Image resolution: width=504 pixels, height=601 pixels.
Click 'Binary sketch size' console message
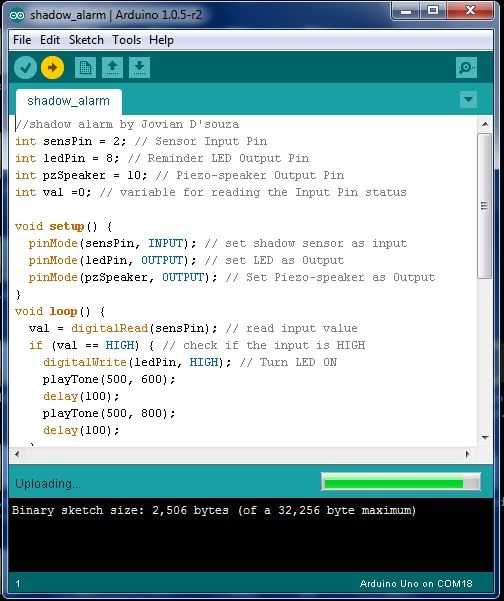pyautogui.click(x=214, y=511)
